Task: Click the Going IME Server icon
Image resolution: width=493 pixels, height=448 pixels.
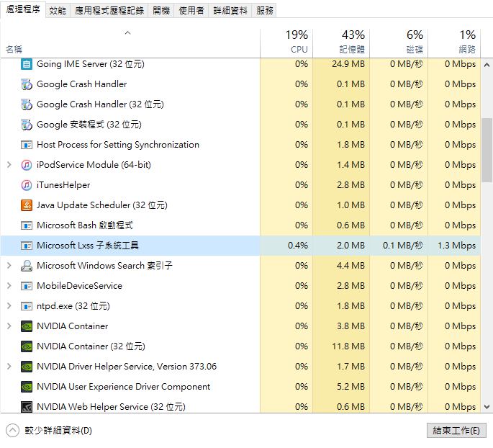Action: pos(27,64)
